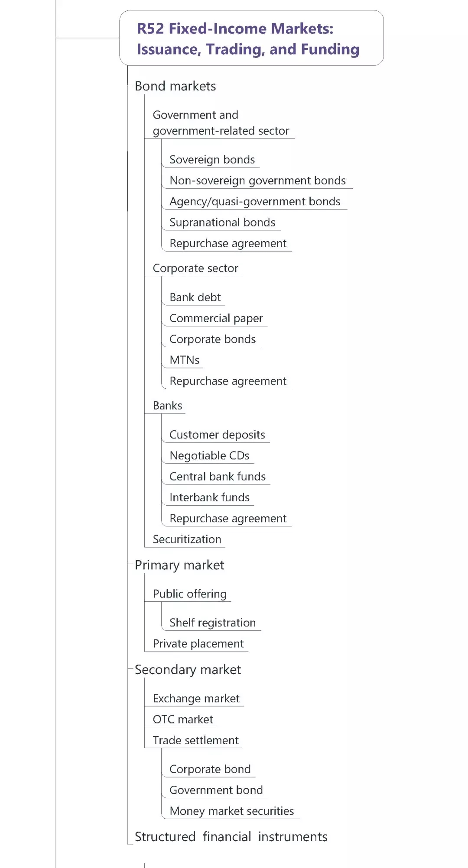Select the Primary market branch
This screenshot has height=868, width=468.
179,565
